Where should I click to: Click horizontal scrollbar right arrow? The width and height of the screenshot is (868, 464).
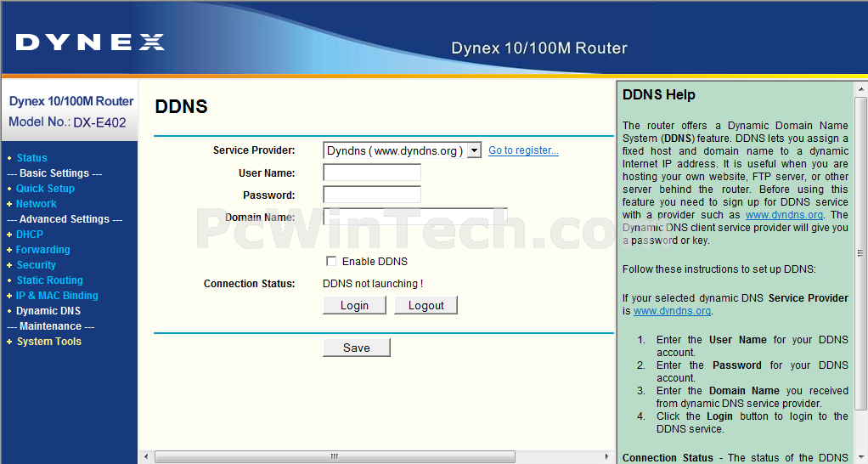tap(606, 457)
